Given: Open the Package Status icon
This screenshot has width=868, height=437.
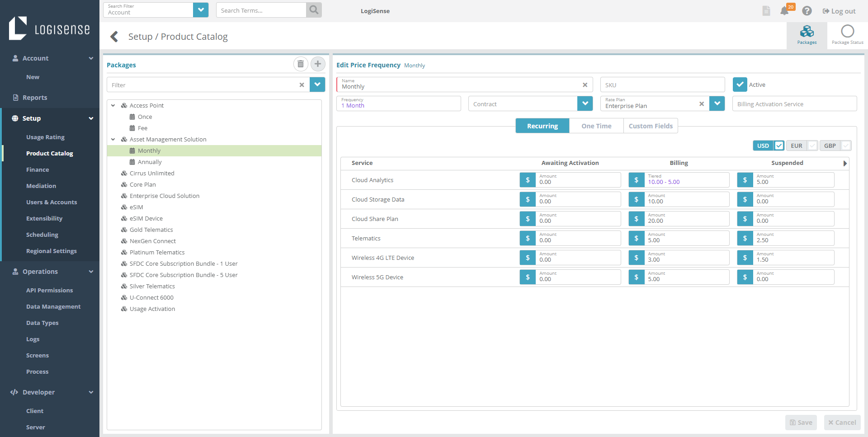Looking at the screenshot, I should (x=847, y=35).
